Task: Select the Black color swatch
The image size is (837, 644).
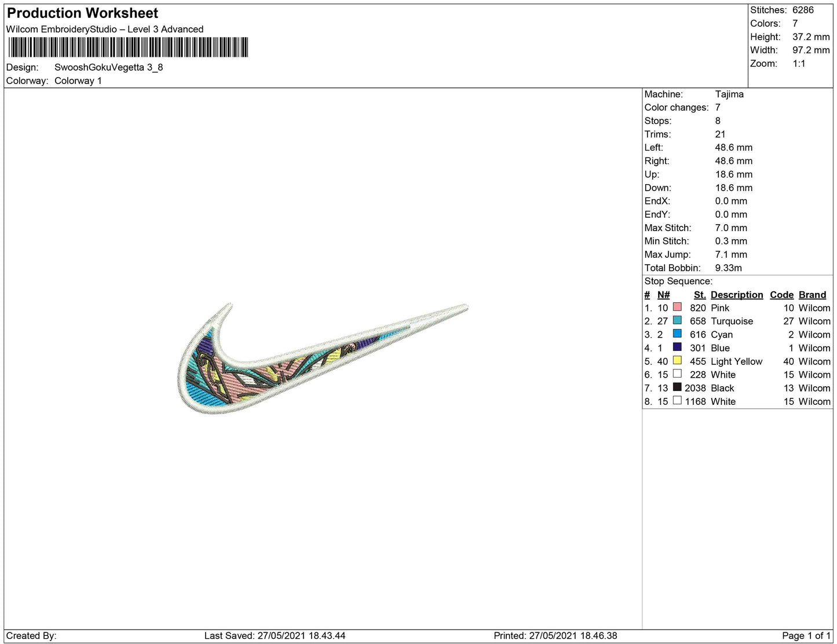Action: [677, 387]
